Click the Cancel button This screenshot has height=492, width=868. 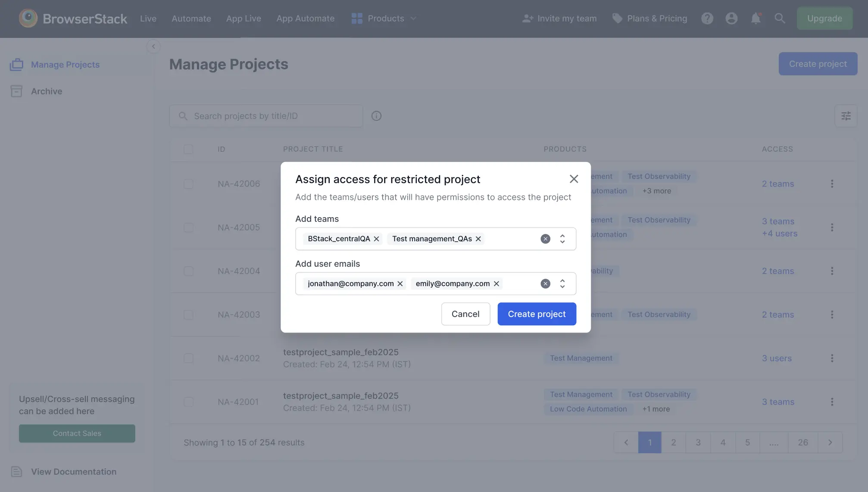pyautogui.click(x=465, y=314)
